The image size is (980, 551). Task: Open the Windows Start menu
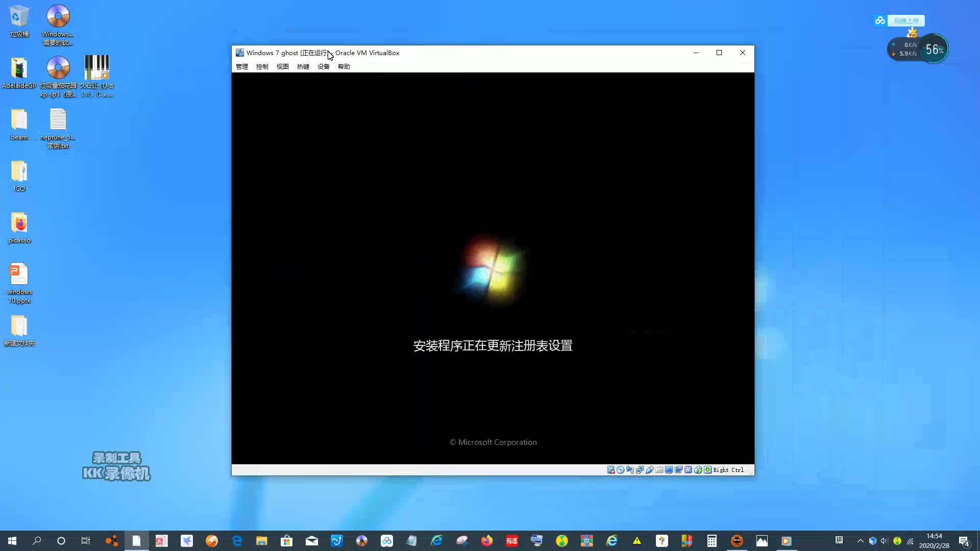click(12, 541)
